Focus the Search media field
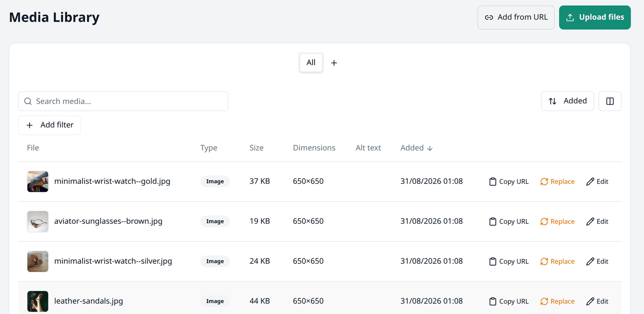The image size is (644, 314). coord(123,101)
